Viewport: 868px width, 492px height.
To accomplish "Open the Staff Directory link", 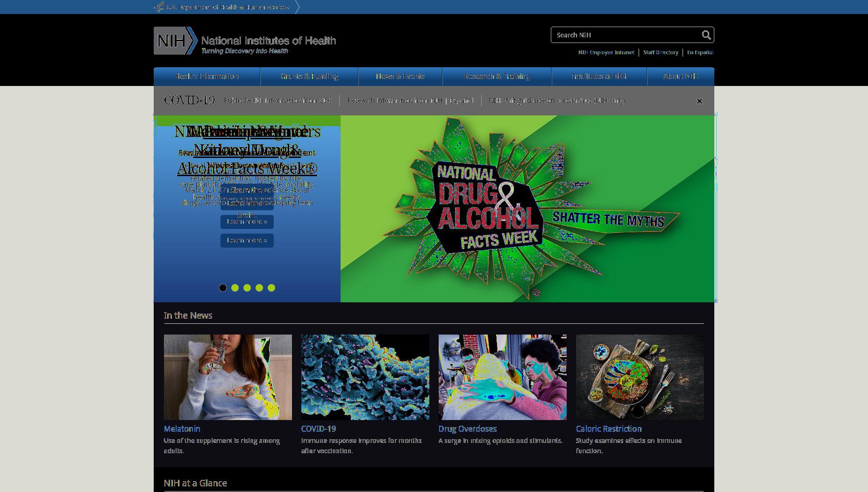I will point(661,52).
